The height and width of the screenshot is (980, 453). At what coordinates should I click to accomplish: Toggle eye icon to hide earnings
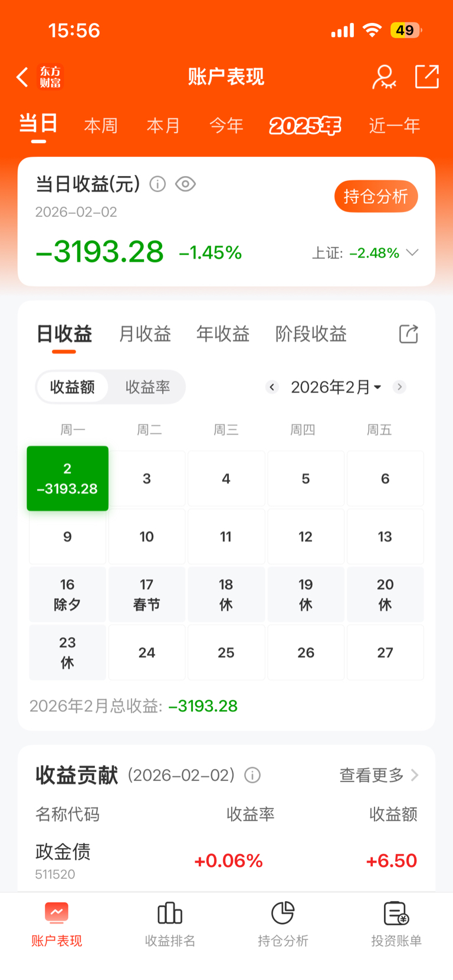(x=185, y=184)
